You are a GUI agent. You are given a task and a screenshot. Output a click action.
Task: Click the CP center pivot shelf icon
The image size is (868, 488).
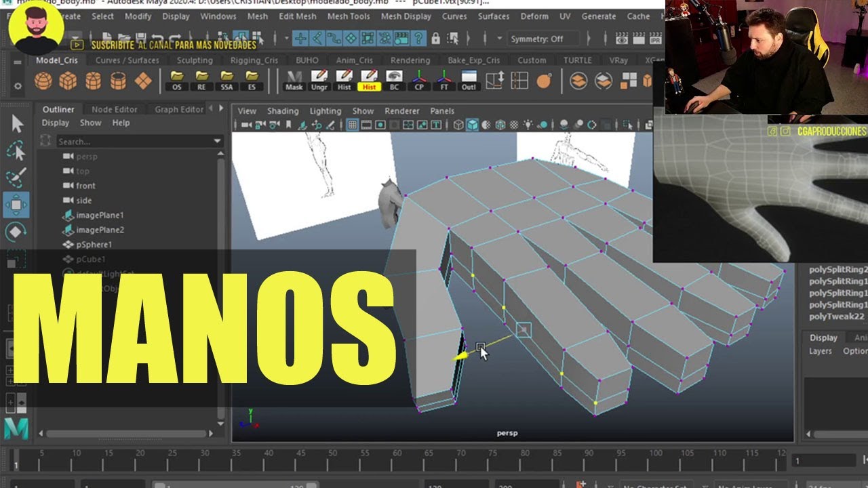point(419,81)
